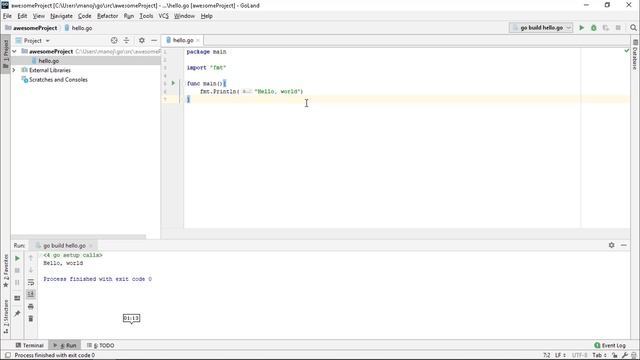The width and height of the screenshot is (640, 360).
Task: Change file encoding UTF-8 in status bar
Action: (x=579, y=356)
